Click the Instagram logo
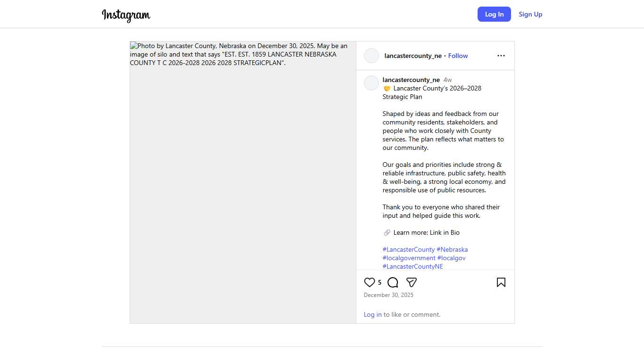Viewport: 644px width, 362px height. point(126,15)
